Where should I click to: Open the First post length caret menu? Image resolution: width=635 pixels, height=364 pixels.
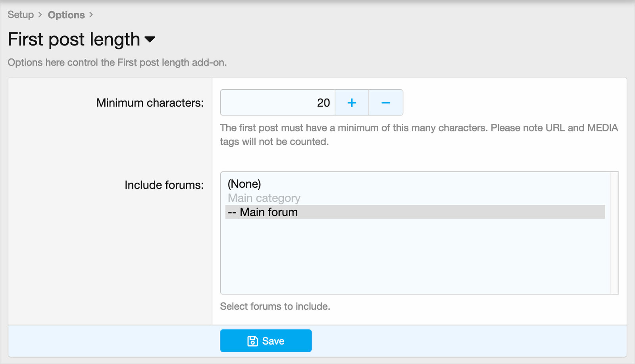coord(150,39)
